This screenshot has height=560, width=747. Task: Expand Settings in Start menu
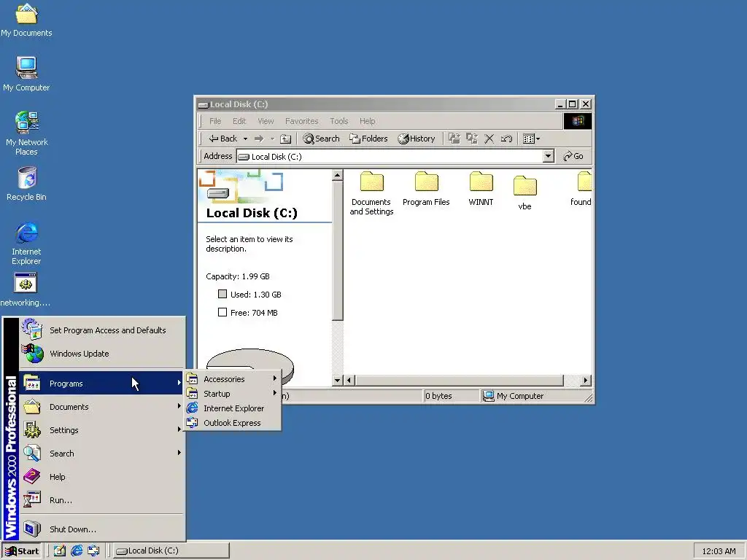point(102,430)
